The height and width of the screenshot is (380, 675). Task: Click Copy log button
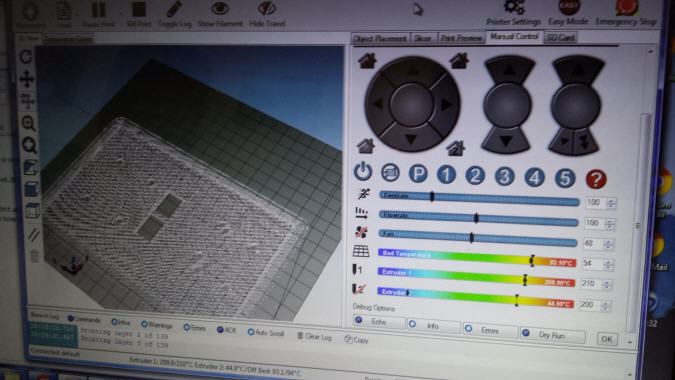[x=356, y=340]
